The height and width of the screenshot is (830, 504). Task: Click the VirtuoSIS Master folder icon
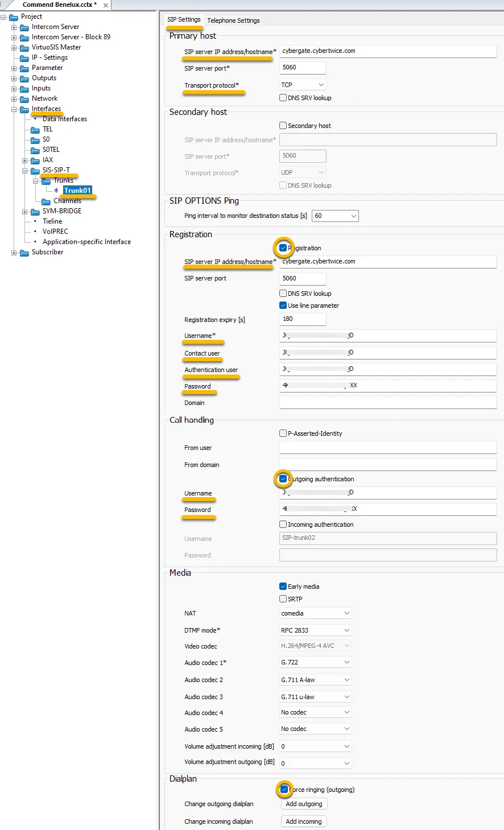tap(24, 48)
